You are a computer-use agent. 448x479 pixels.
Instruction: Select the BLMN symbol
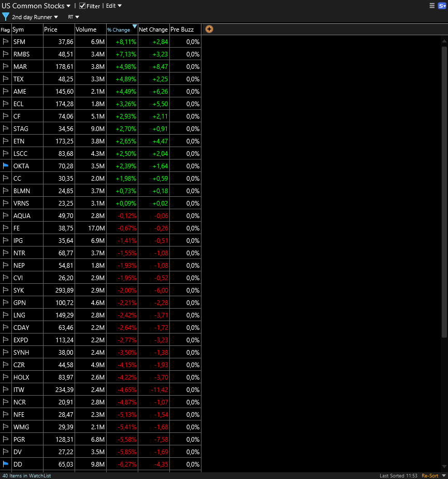(22, 191)
